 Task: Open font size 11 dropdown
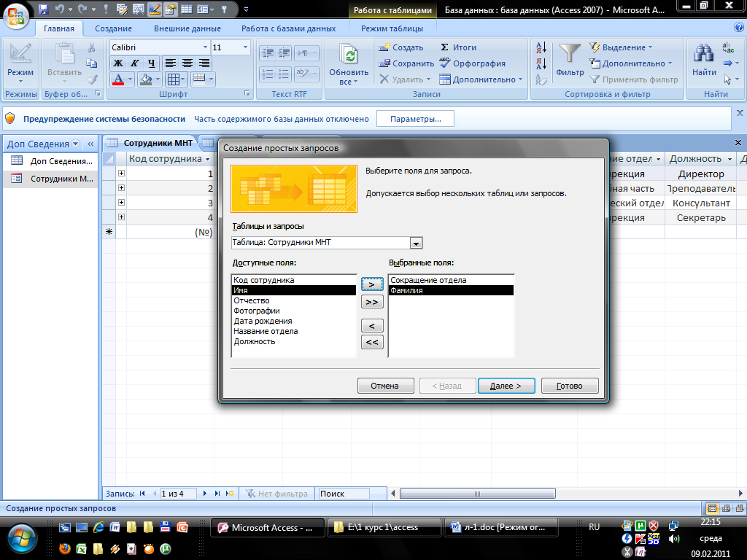pos(245,47)
